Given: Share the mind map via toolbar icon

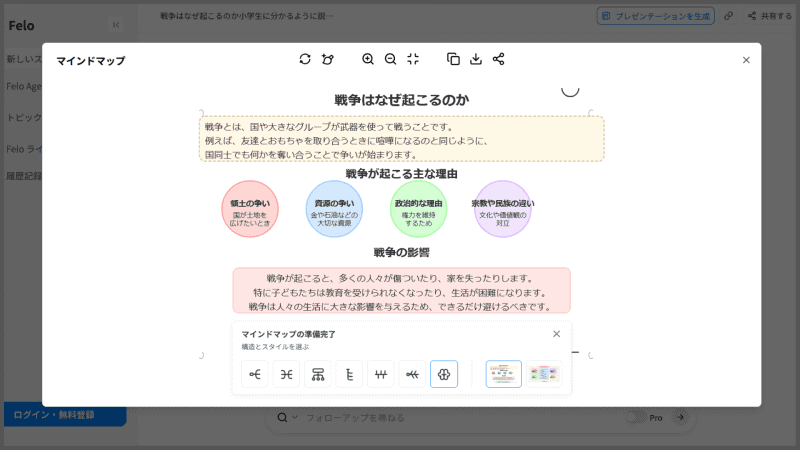Looking at the screenshot, I should pyautogui.click(x=498, y=59).
